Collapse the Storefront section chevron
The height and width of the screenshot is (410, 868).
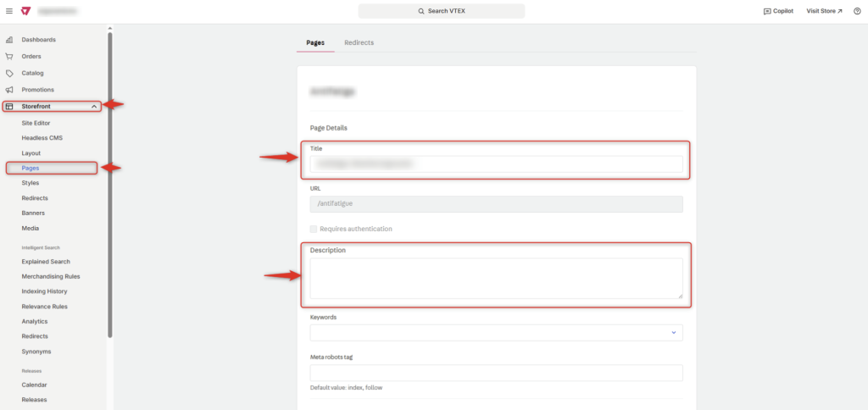pos(94,106)
